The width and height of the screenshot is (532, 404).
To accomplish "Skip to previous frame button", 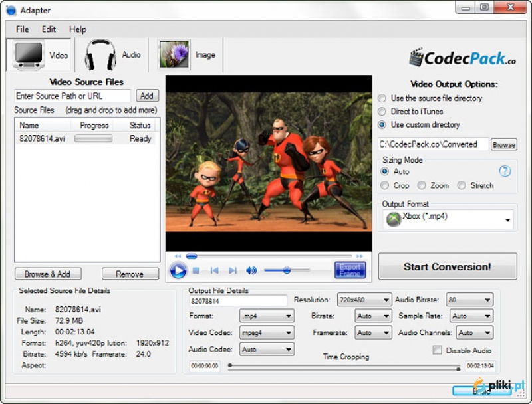I will point(214,270).
